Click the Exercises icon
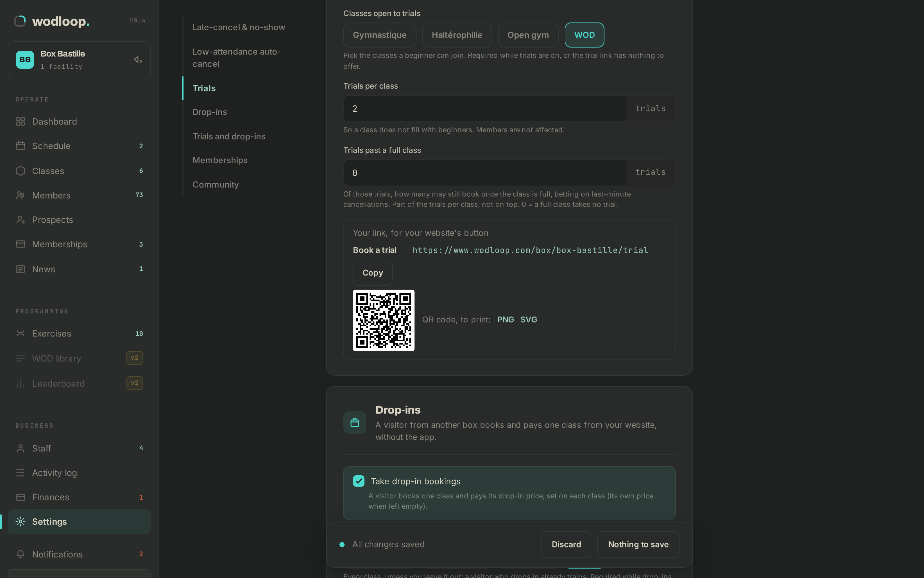 tap(21, 333)
